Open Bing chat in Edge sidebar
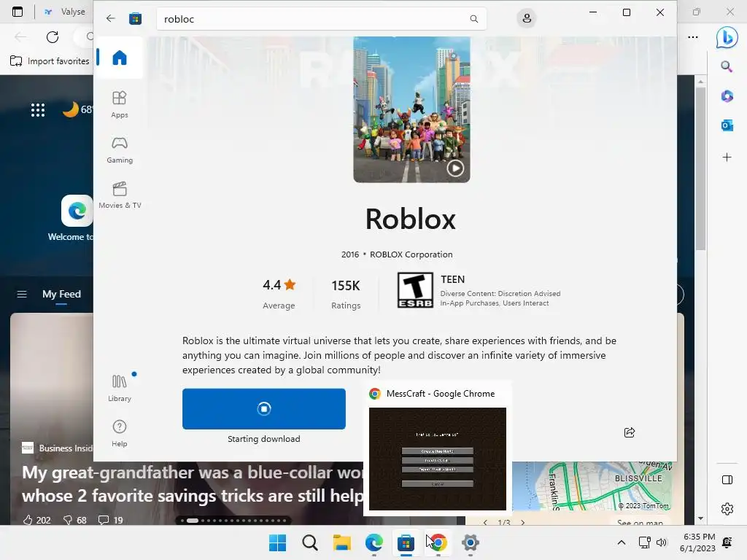Screen dimensions: 747x560 (727, 37)
